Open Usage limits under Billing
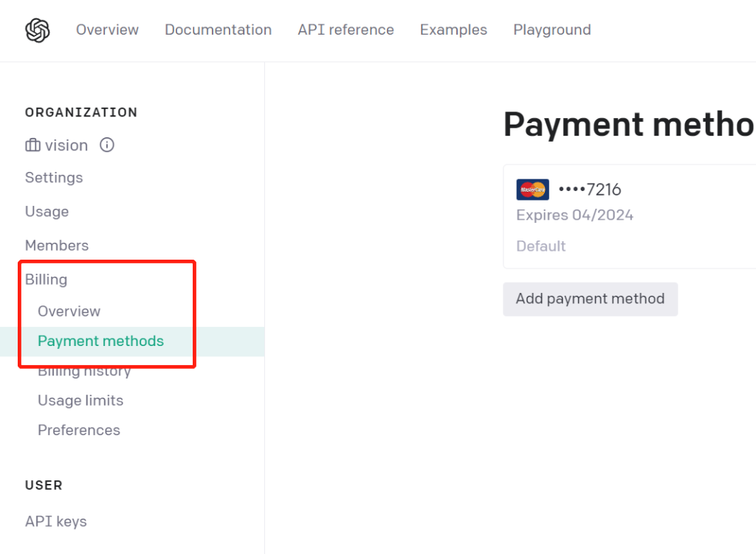Image resolution: width=756 pixels, height=554 pixels. [80, 401]
